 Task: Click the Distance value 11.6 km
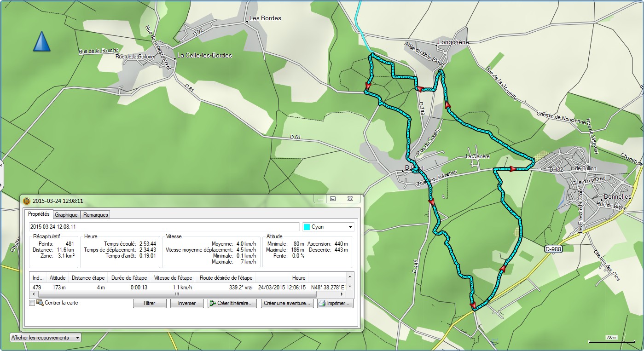[66, 250]
